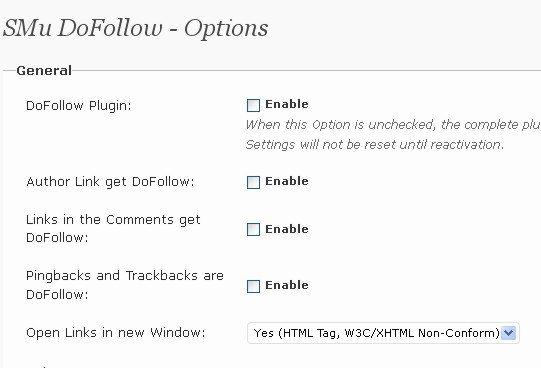
Task: Click the 'DoFollow Plugin:' setting label
Action: point(79,106)
